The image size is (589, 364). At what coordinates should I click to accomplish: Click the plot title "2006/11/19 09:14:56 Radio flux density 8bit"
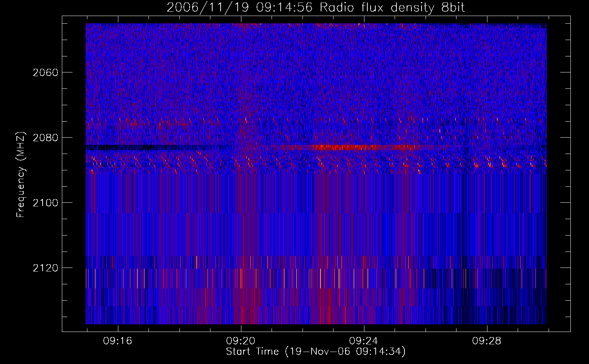click(x=316, y=7)
